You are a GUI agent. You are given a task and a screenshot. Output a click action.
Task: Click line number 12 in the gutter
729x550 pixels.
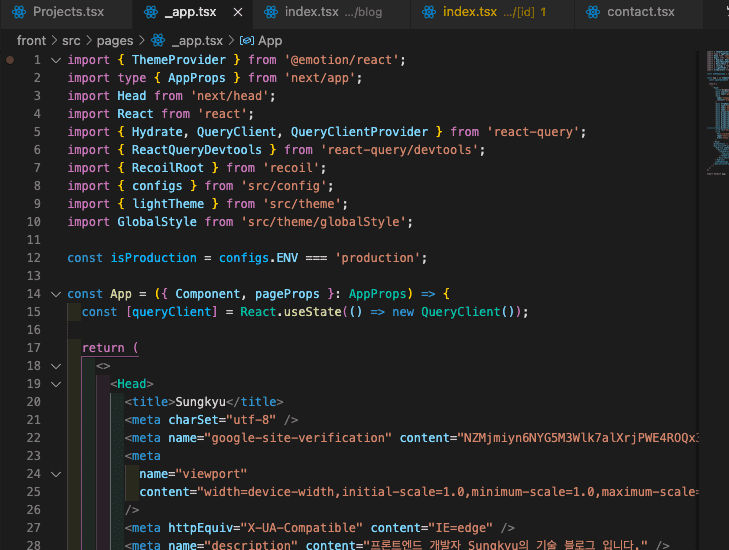[x=33, y=258]
